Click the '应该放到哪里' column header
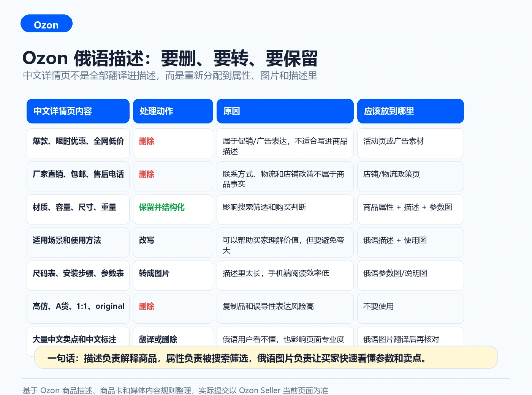The height and width of the screenshot is (395, 532). [x=410, y=111]
